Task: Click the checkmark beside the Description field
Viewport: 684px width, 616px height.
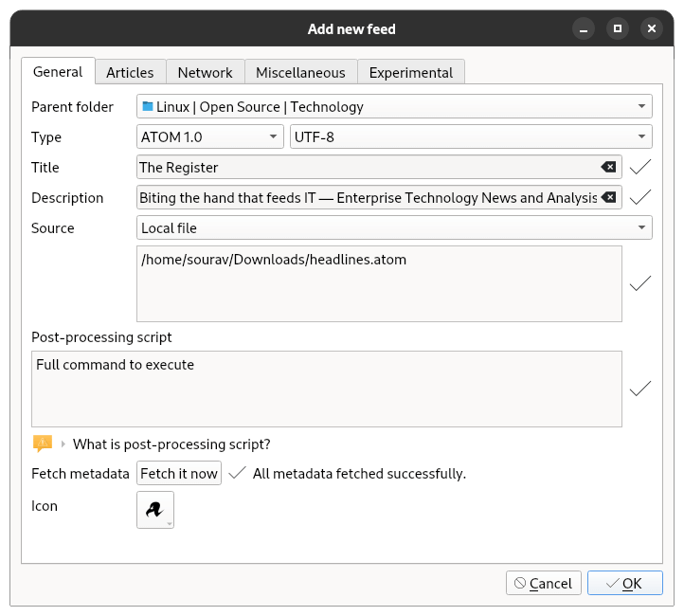Action: point(640,198)
